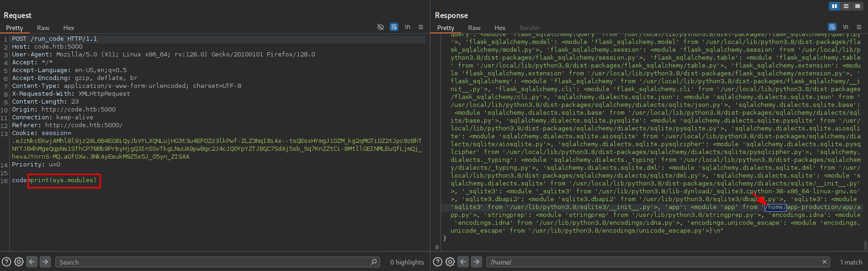This screenshot has height=271, width=868.
Task: Select the side-by-side layout icon
Action: tap(834, 6)
